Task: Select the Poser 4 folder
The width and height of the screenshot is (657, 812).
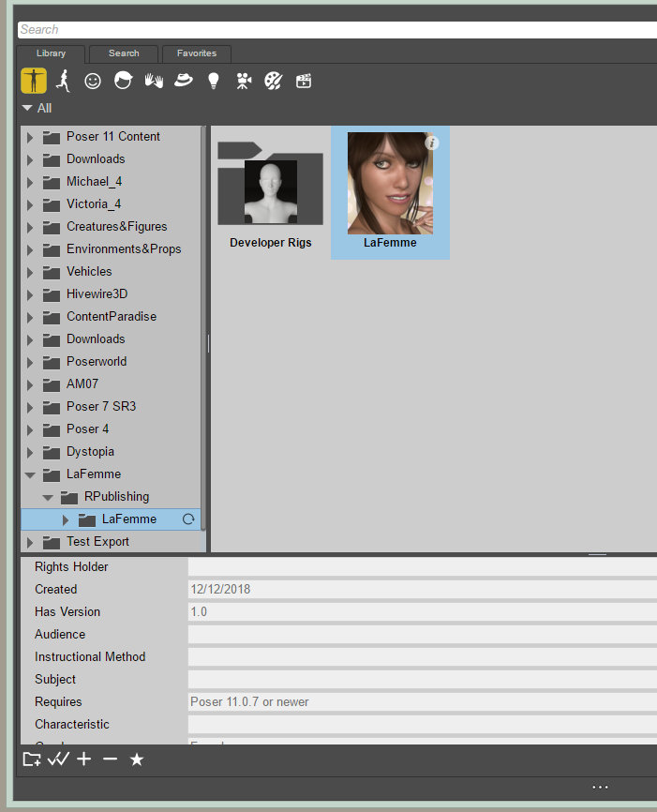Action: pos(87,429)
